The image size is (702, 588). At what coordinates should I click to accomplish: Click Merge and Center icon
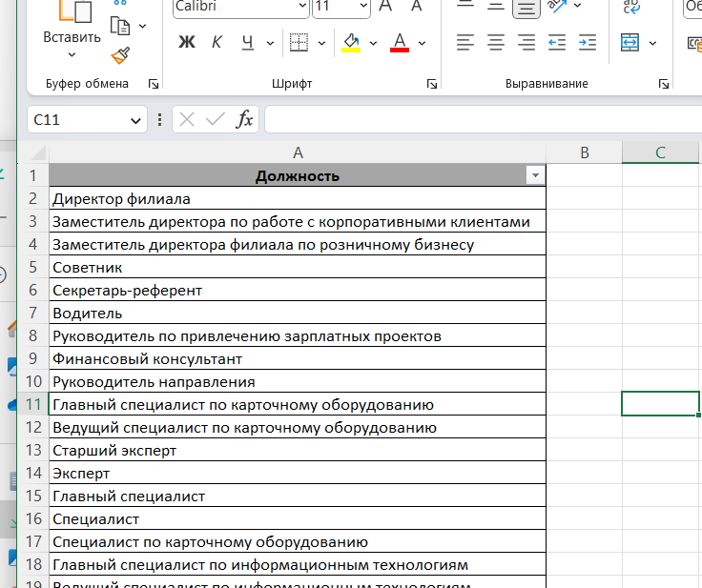coord(630,43)
